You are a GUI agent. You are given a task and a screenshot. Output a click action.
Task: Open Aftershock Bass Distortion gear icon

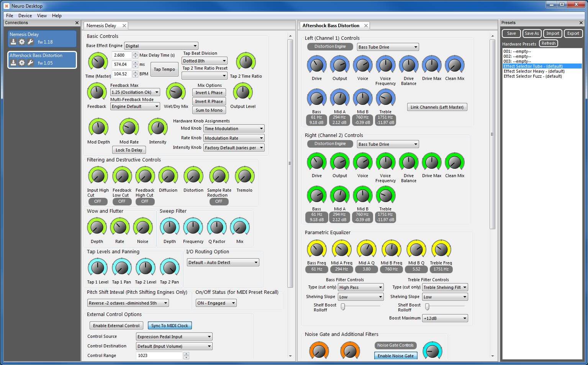pos(22,63)
